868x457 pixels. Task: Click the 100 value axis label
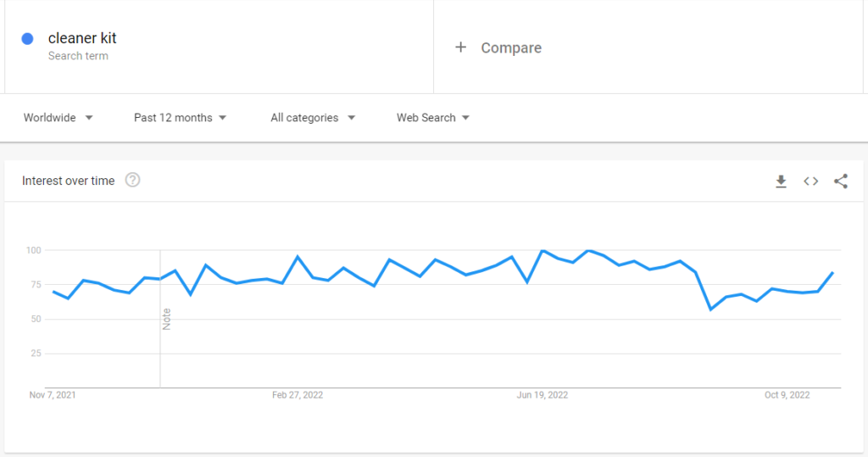click(34, 250)
